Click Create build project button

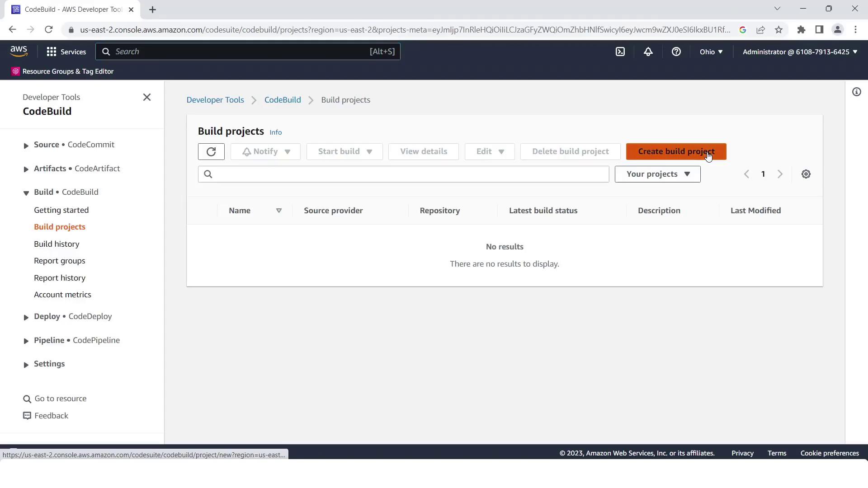675,152
